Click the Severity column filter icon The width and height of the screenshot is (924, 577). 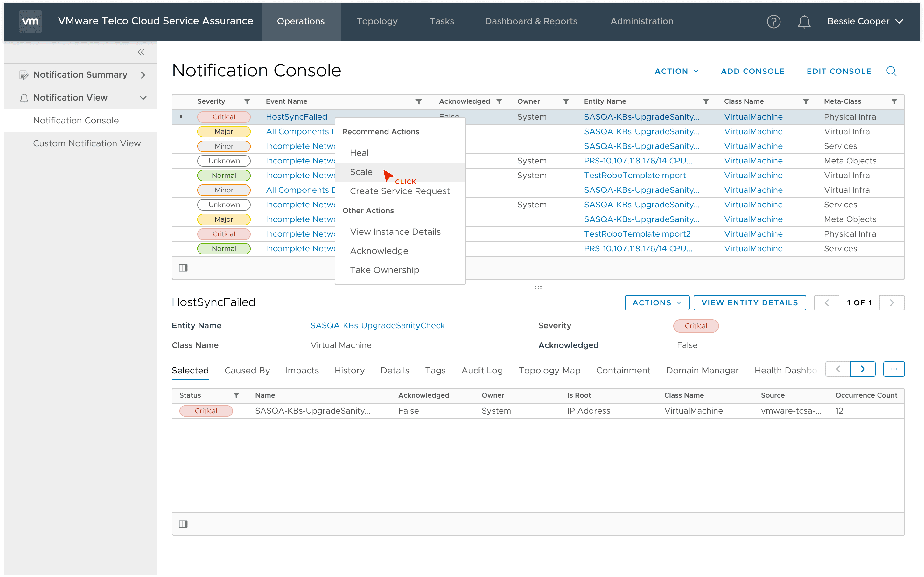point(247,101)
